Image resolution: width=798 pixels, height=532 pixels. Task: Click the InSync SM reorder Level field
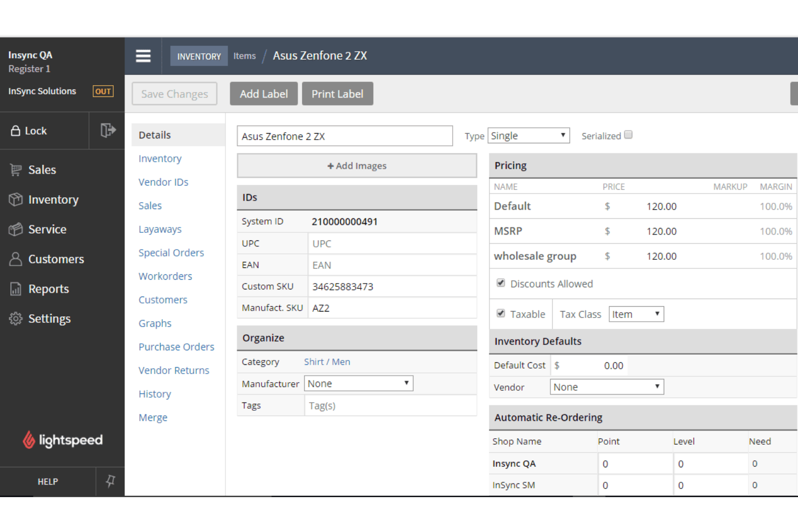710,485
